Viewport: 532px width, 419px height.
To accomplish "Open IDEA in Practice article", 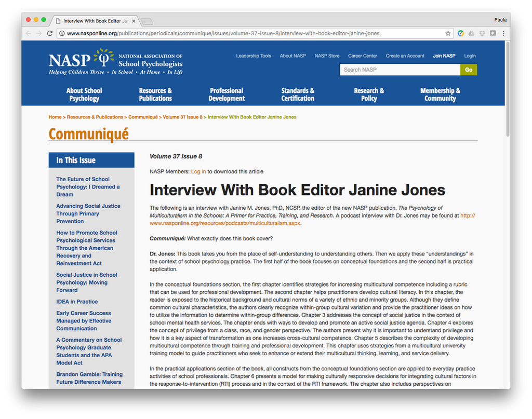I will click(77, 302).
